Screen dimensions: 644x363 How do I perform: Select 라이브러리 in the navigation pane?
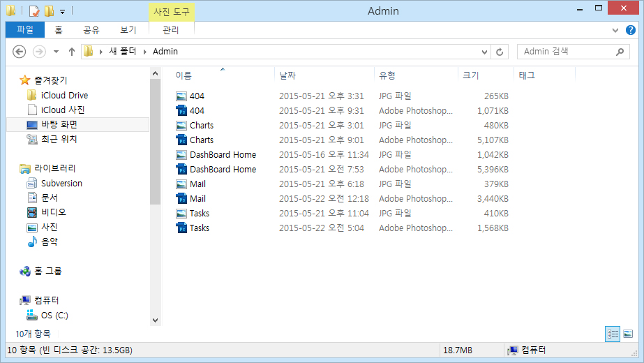point(54,168)
